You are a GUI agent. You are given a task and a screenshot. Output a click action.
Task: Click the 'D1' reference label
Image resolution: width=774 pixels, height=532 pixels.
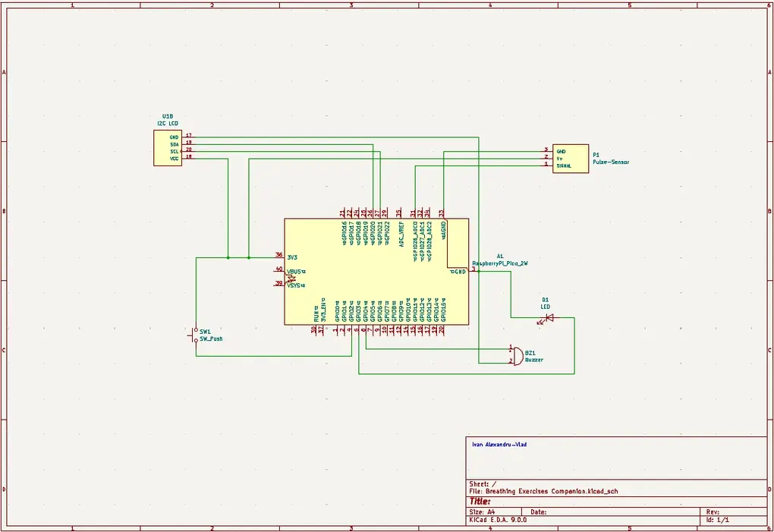coord(546,300)
